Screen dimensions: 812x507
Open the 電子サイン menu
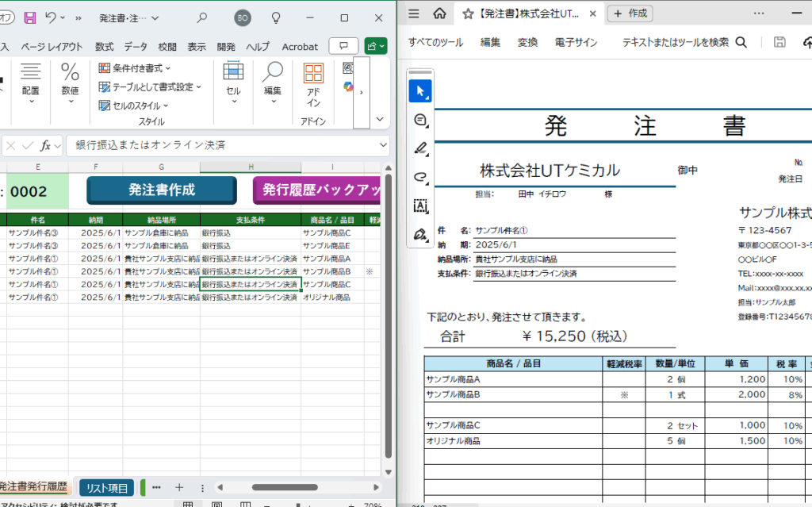point(576,43)
